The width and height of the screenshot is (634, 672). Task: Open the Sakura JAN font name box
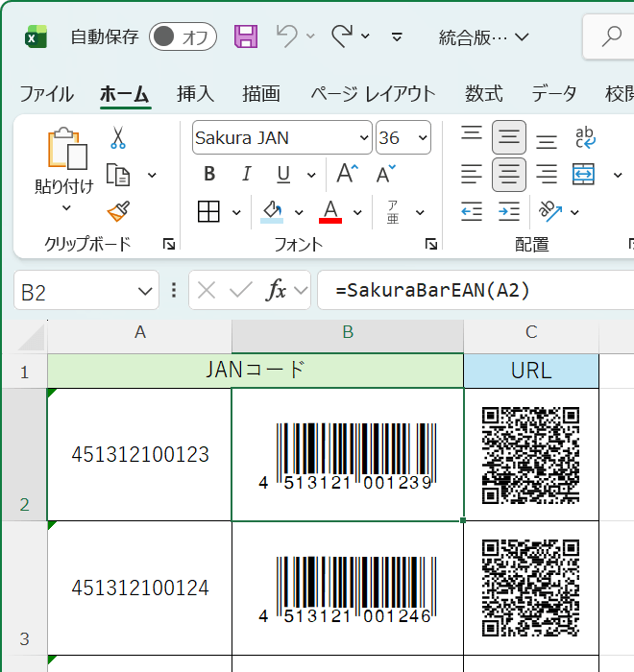coord(281,137)
